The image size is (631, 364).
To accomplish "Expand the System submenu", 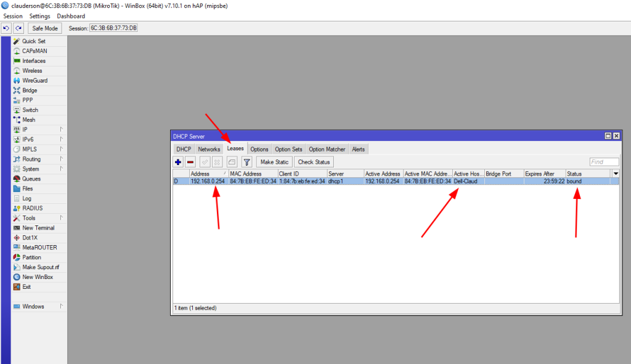I will tap(30, 169).
